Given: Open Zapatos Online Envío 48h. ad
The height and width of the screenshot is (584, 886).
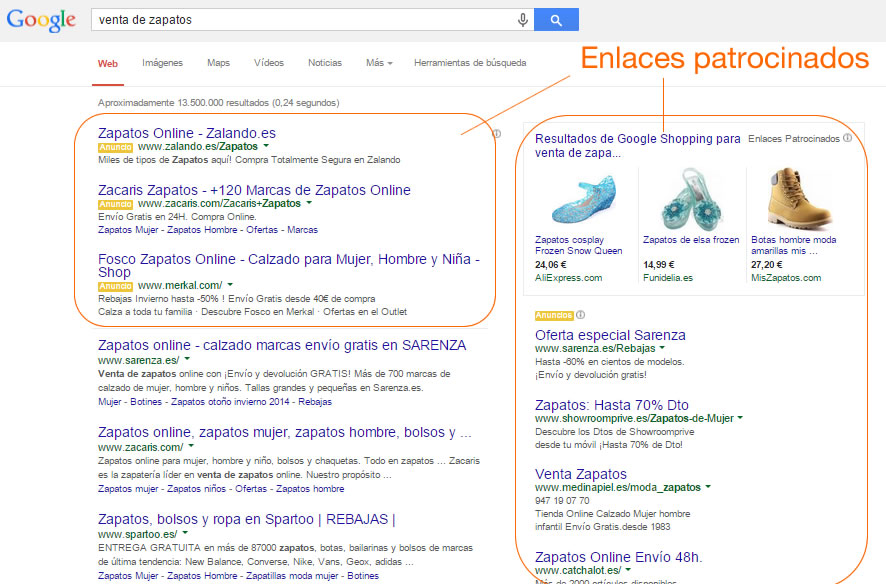Looking at the screenshot, I should 619,557.
